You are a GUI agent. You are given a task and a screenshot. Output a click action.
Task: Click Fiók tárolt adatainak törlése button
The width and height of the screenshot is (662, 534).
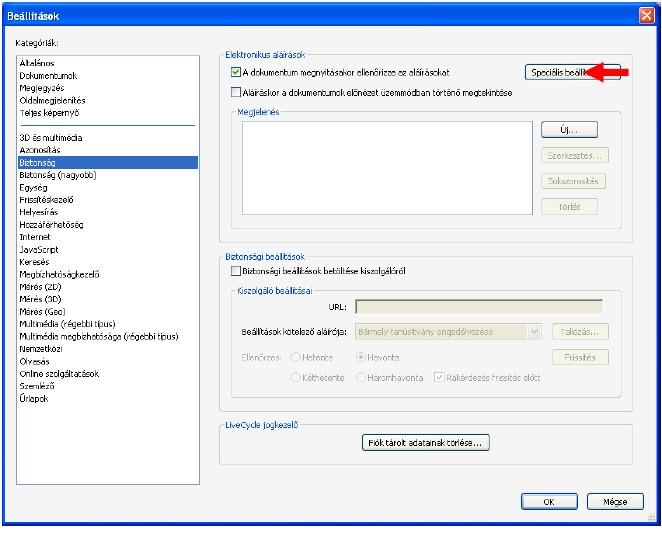coord(426,442)
